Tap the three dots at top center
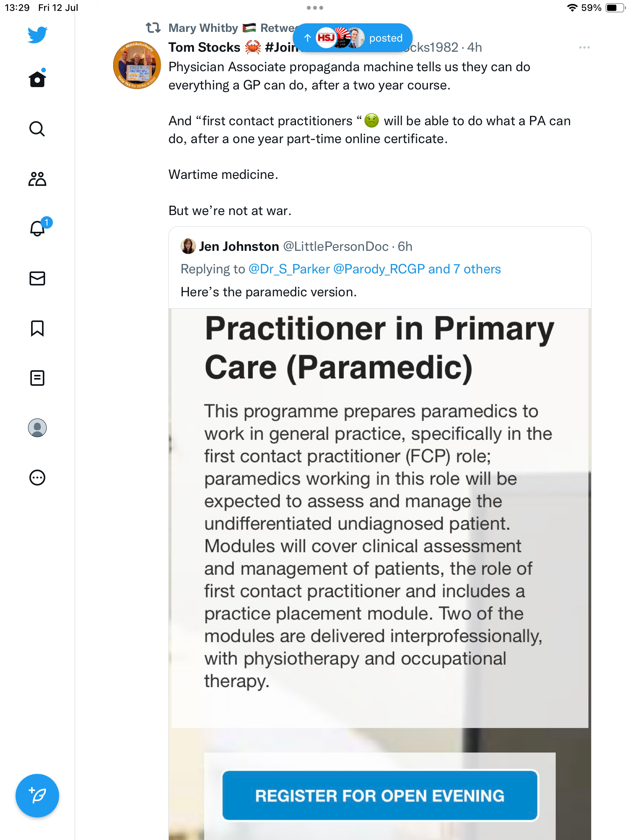Viewport: 630px width, 840px height. click(x=315, y=8)
